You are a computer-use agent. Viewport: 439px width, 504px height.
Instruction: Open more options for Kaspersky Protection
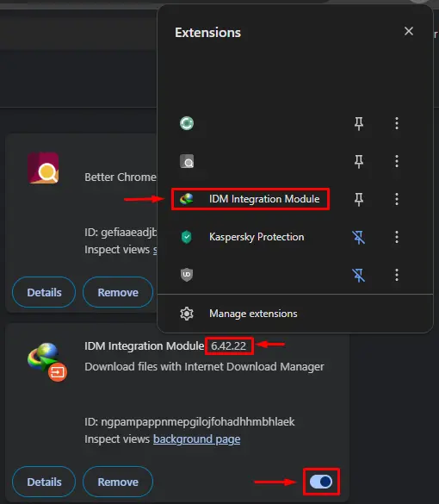[x=397, y=237]
